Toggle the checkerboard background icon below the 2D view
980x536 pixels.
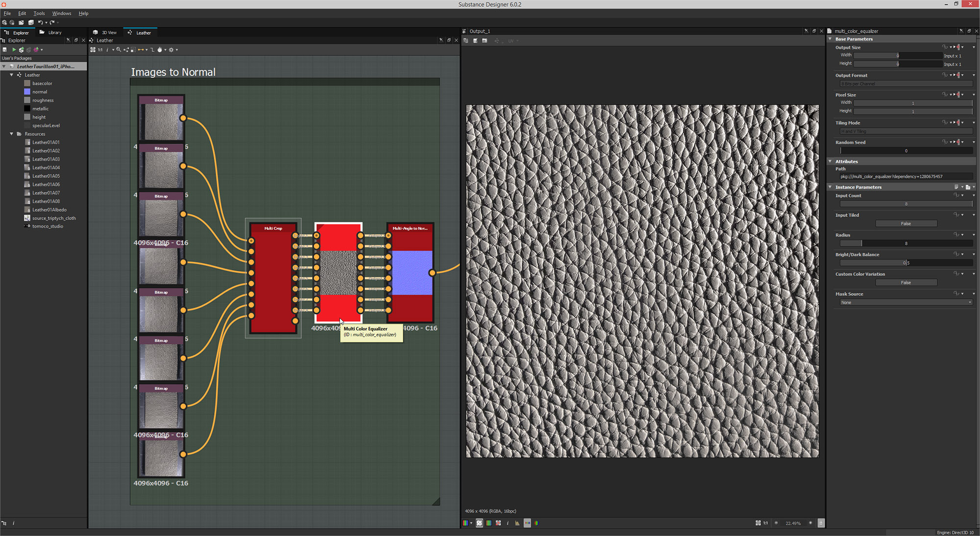pos(479,523)
